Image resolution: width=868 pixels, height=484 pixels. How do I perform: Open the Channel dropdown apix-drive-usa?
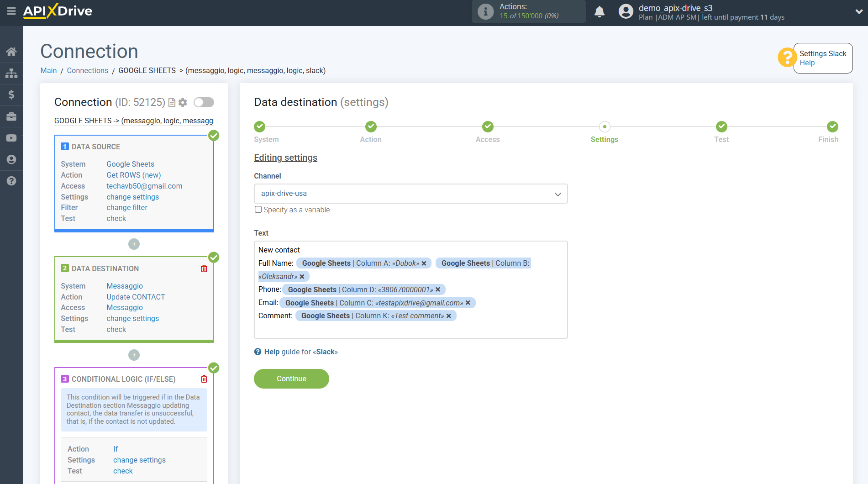[x=410, y=194]
